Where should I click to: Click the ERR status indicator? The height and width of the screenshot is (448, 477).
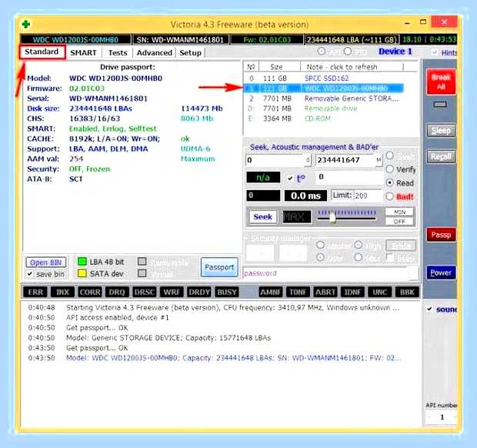coord(35,293)
